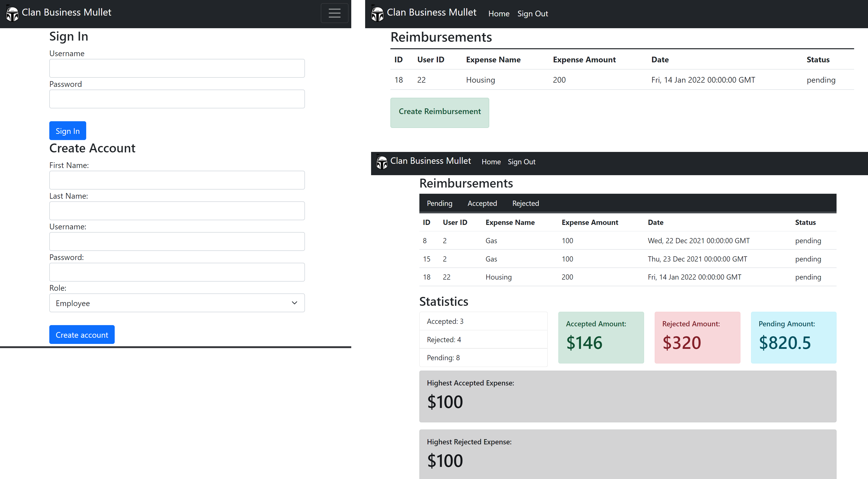Screen dimensions: 868x479
Task: Switch to the Accepted reimbursements tab
Action: (482, 203)
